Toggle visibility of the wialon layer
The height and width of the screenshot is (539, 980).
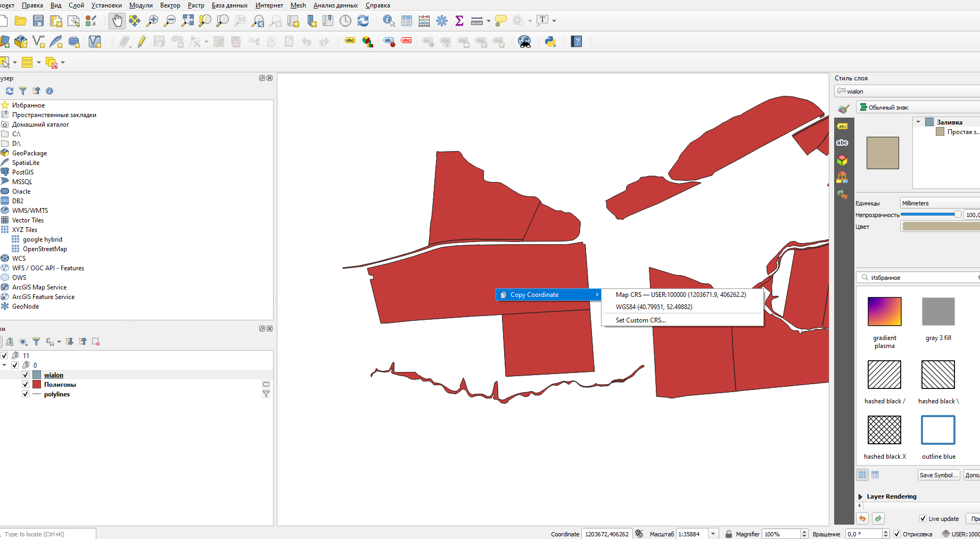[x=26, y=375]
